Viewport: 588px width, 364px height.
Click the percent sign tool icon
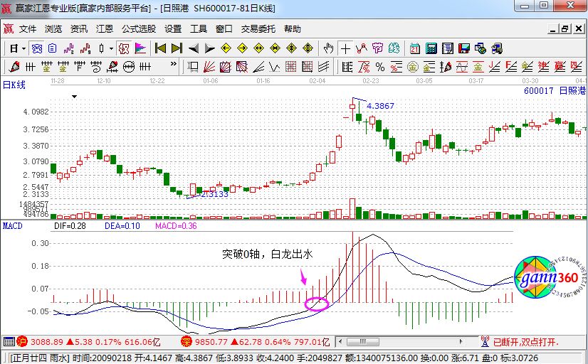[x=379, y=67]
